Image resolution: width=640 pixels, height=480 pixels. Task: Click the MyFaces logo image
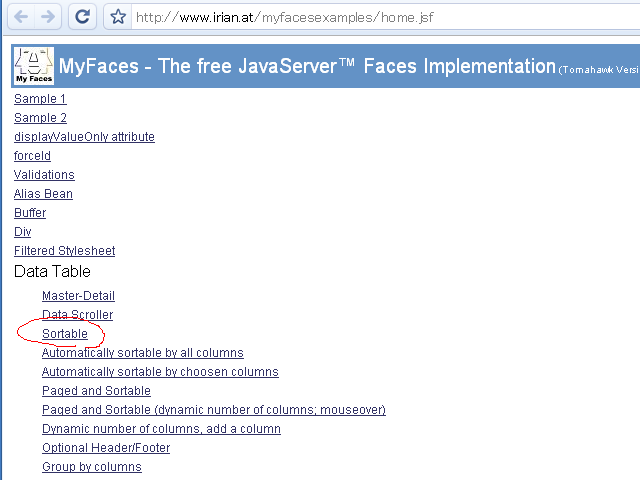tap(34, 66)
